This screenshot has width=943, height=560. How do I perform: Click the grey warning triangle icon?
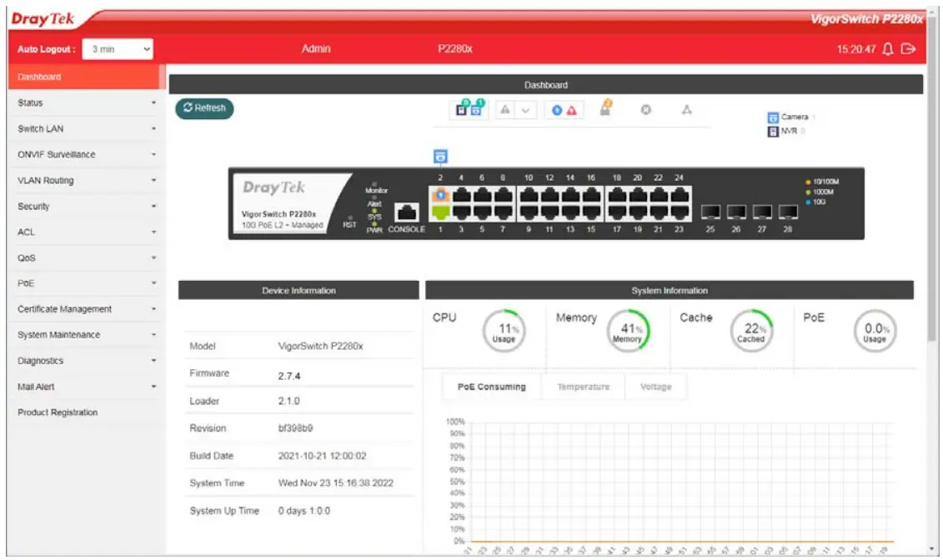(x=505, y=110)
